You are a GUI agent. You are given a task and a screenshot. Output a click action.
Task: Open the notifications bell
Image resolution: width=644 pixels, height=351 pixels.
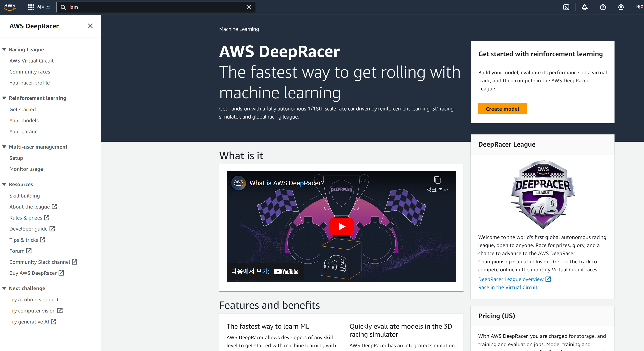[584, 7]
